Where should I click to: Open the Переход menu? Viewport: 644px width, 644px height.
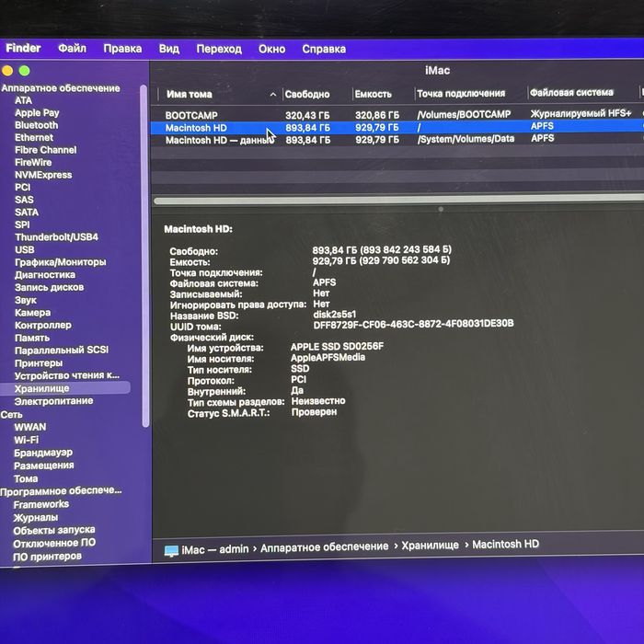click(219, 50)
